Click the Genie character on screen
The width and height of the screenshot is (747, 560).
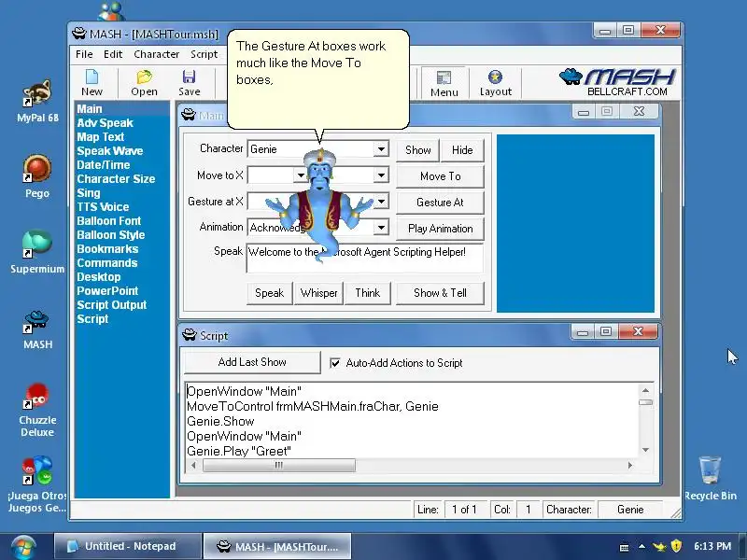click(320, 204)
